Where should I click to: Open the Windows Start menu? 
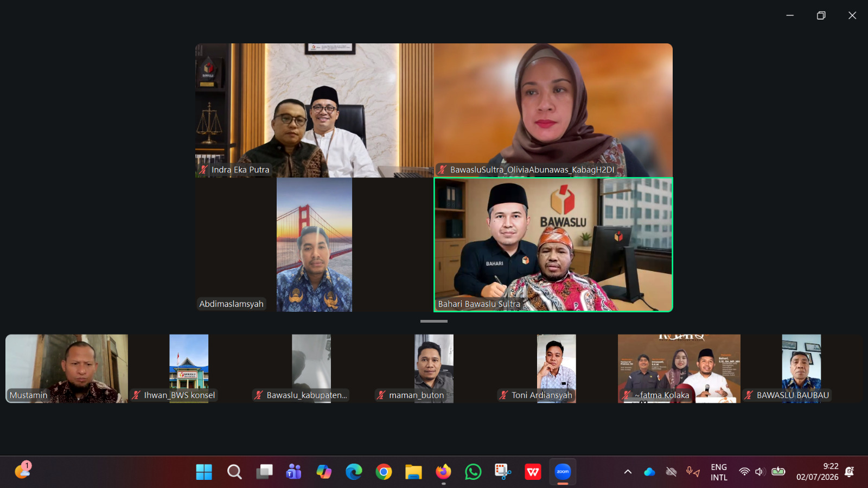pos(204,472)
